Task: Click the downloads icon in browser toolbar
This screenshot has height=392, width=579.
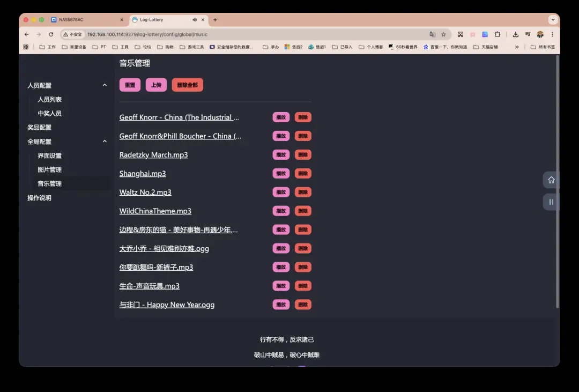Action: (515, 34)
